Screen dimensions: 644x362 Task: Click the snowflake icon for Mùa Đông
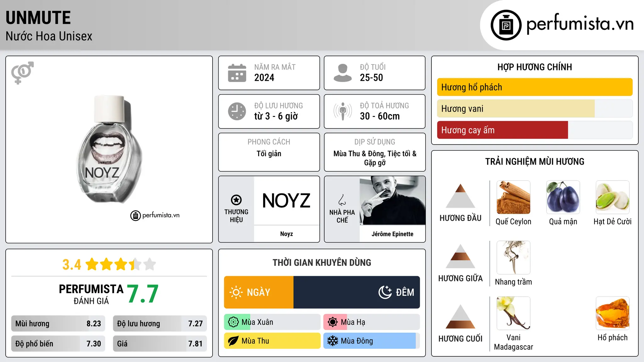pyautogui.click(x=332, y=341)
